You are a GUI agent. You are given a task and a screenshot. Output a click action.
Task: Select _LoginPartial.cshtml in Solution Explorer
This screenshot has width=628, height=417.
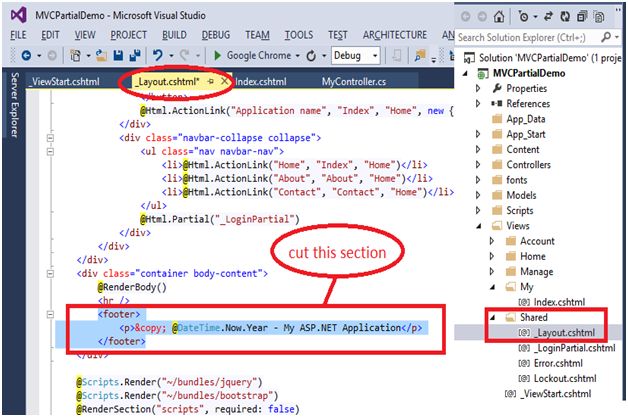point(574,348)
